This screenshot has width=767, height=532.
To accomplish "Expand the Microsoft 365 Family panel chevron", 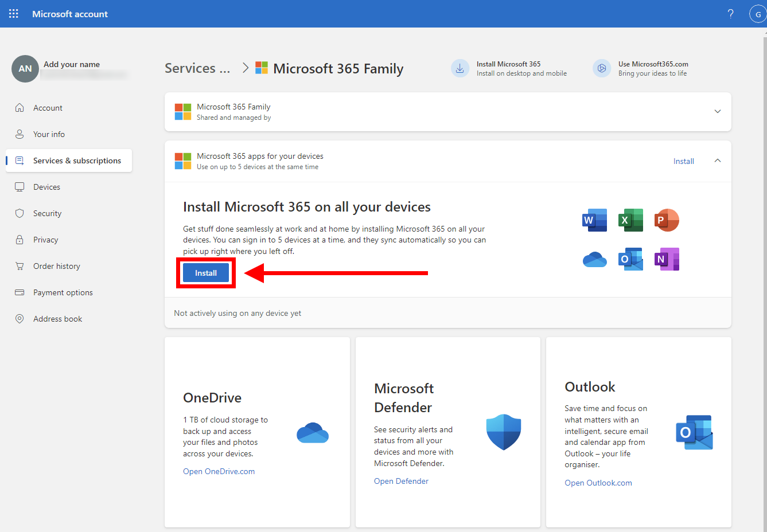I will point(718,111).
